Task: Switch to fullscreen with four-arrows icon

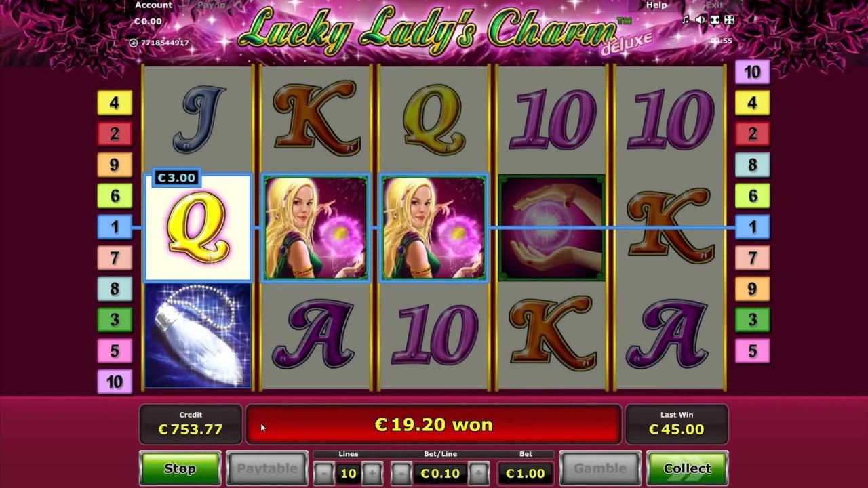Action: 729,20
